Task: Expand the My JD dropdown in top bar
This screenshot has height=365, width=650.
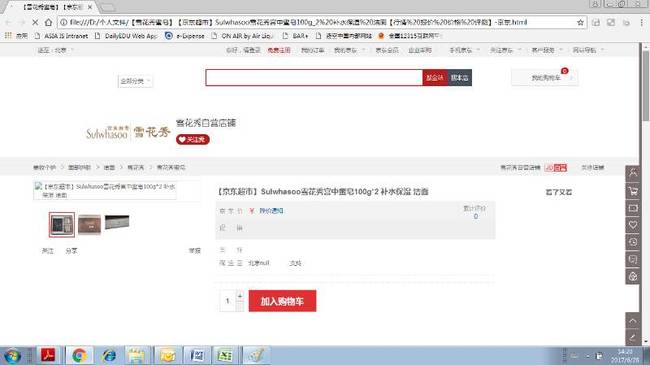Action: click(349, 50)
